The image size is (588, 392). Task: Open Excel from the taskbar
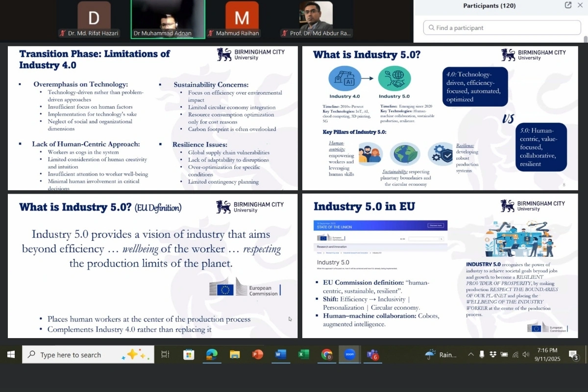[303, 354]
